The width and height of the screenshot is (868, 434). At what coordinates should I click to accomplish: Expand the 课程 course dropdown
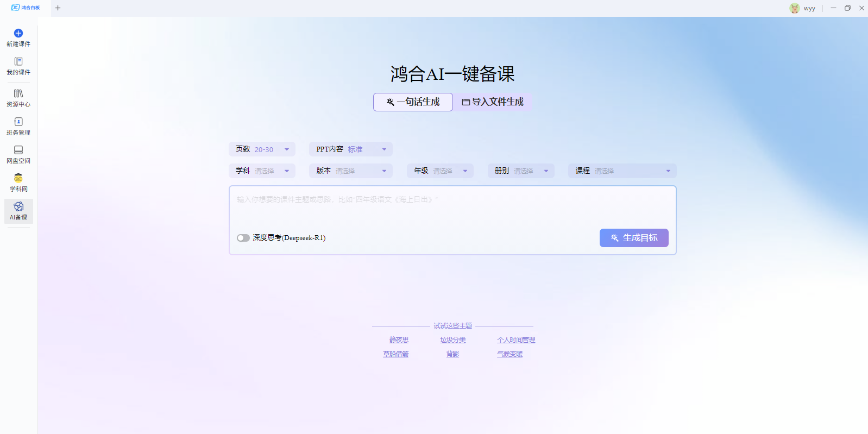click(x=622, y=171)
